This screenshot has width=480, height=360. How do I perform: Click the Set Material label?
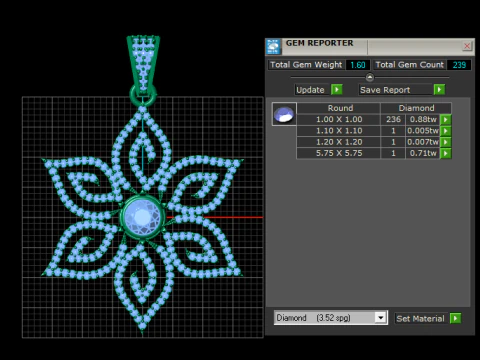(x=420, y=319)
